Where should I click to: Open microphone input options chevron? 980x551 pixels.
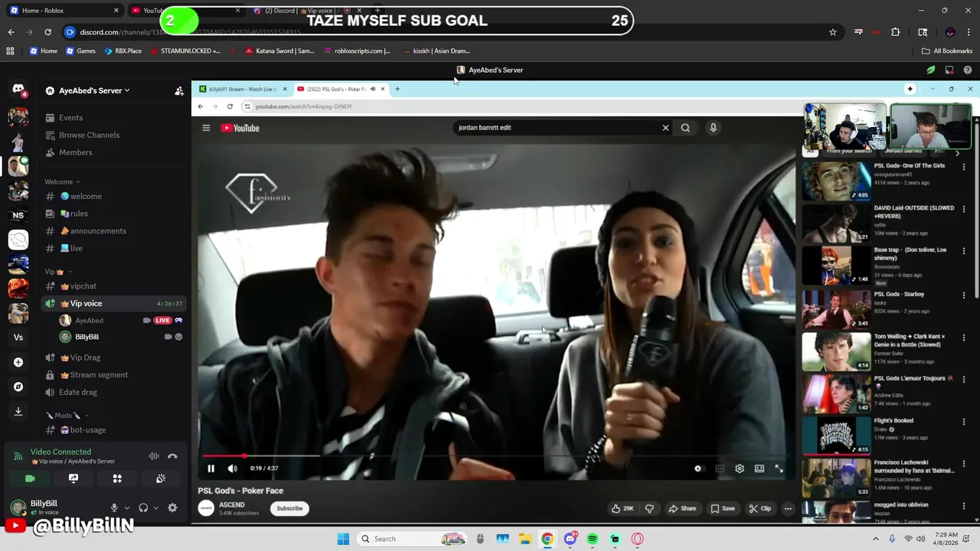pyautogui.click(x=127, y=507)
